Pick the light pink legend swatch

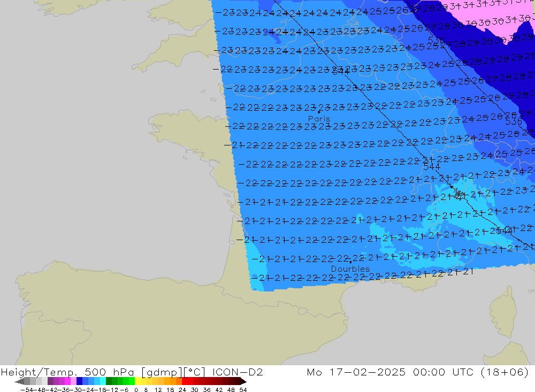click(73, 381)
